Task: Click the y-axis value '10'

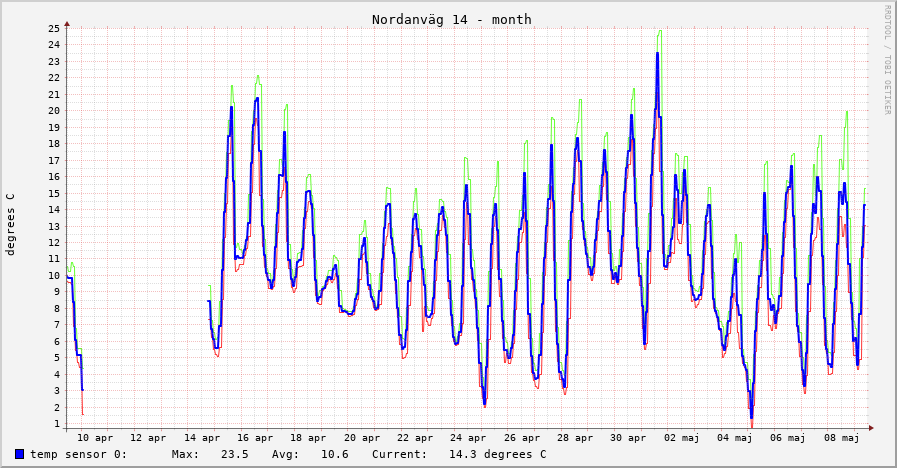Action: coord(54,276)
